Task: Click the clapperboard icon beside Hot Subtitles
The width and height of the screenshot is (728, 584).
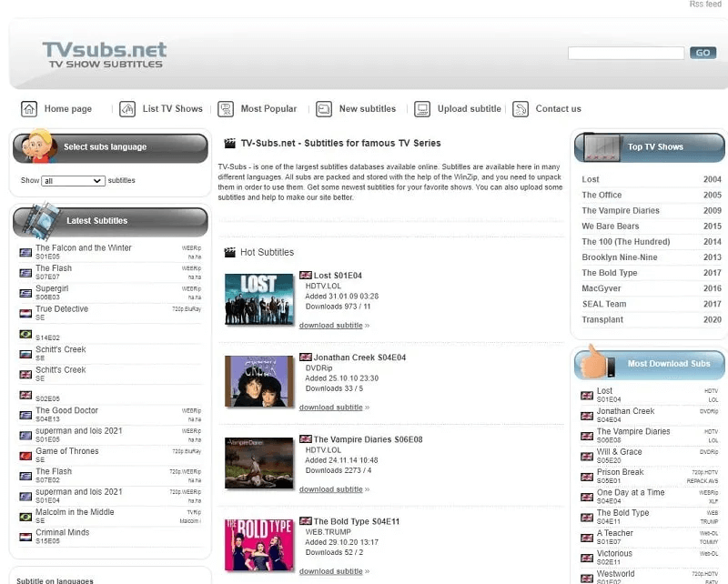Action: [x=230, y=252]
